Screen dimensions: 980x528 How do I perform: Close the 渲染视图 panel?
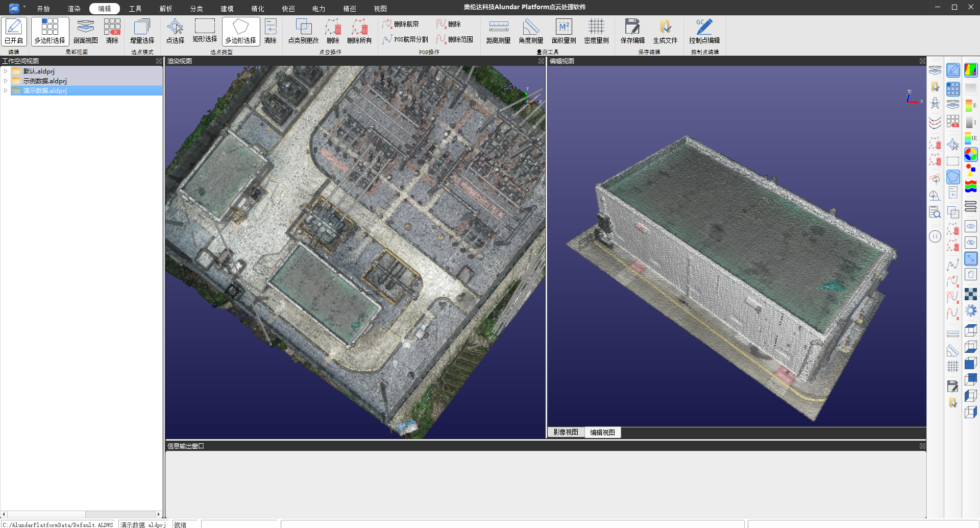(x=541, y=61)
